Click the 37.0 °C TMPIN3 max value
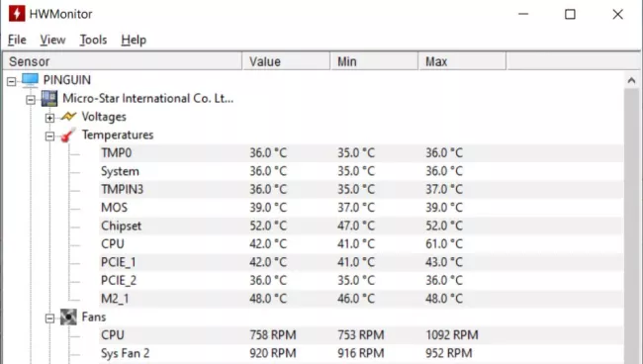This screenshot has width=643, height=364. pos(444,189)
